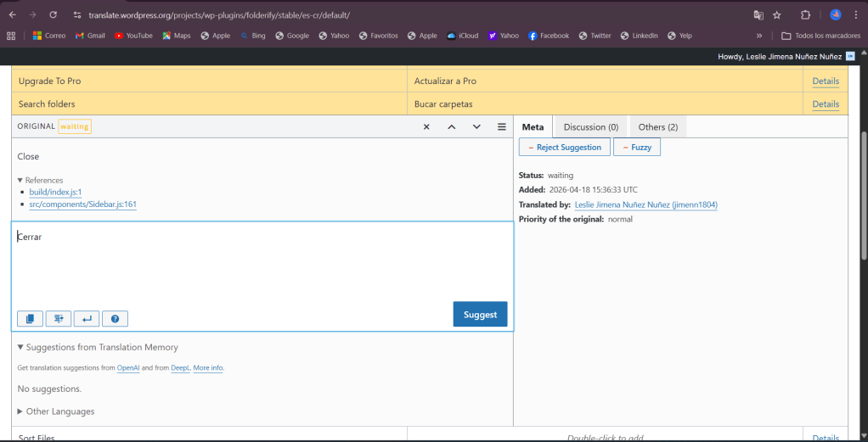Go to next string with down chevron
Image resolution: width=868 pixels, height=442 pixels.
coord(476,126)
